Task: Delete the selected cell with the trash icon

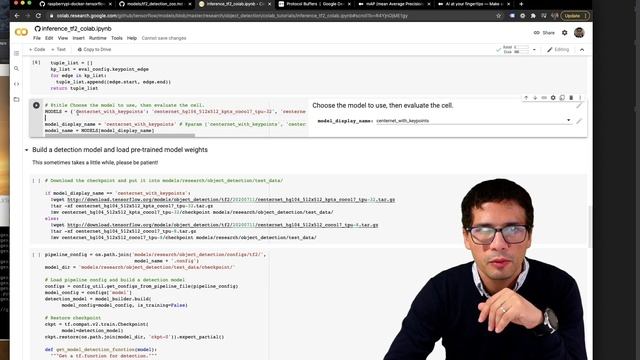Action: pos(571,98)
